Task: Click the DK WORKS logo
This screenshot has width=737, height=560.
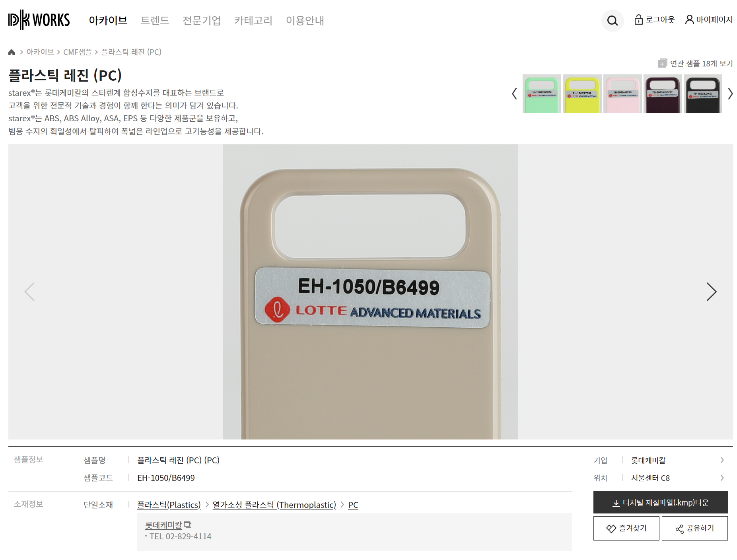Action: point(39,20)
